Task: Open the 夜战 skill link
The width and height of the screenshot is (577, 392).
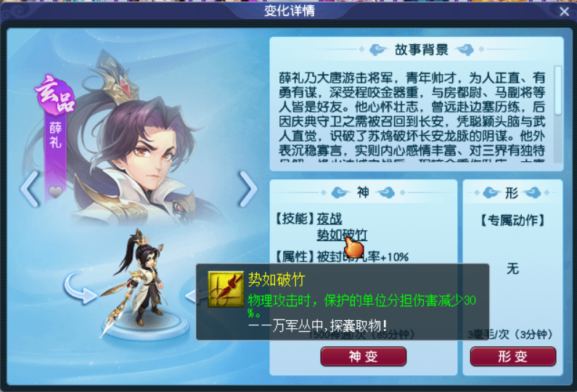Action: (330, 219)
